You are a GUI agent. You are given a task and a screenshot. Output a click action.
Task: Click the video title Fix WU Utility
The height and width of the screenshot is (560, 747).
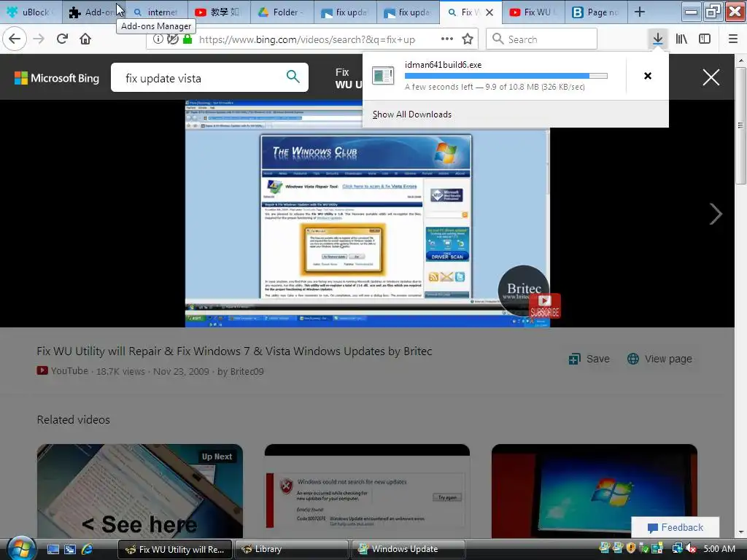pos(234,351)
